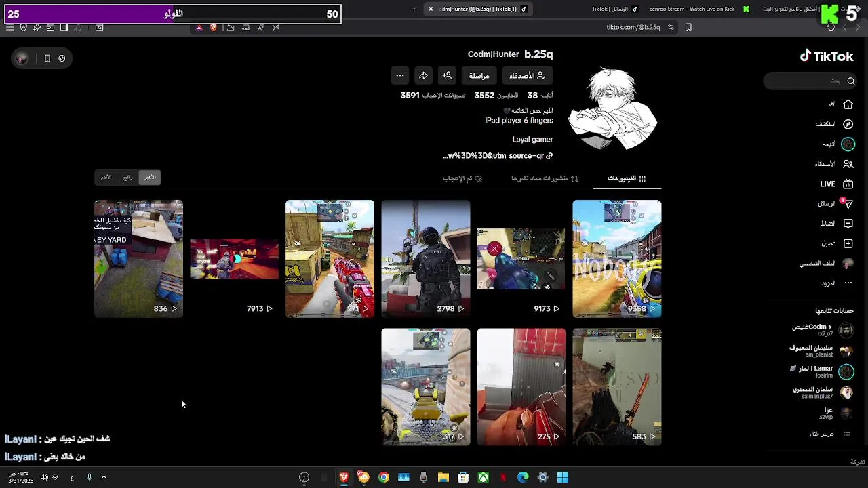Click the browser reload icon
This screenshot has height=488, width=868.
pyautogui.click(x=831, y=27)
